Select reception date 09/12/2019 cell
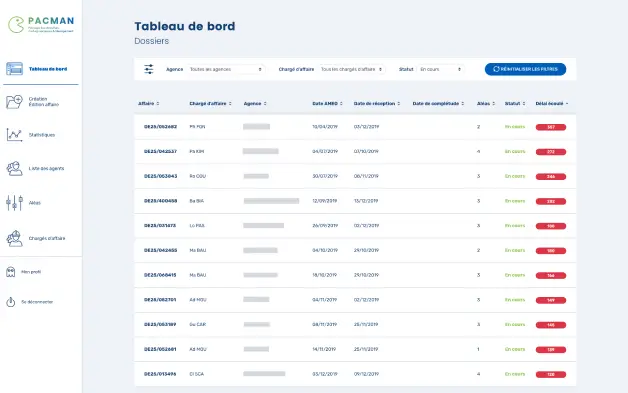 [x=366, y=374]
